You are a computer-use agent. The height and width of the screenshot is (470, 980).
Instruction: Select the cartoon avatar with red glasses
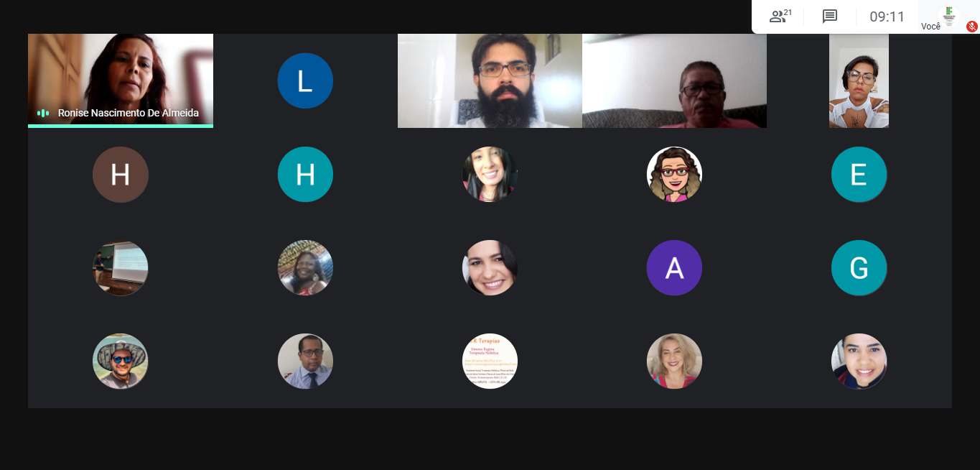674,175
